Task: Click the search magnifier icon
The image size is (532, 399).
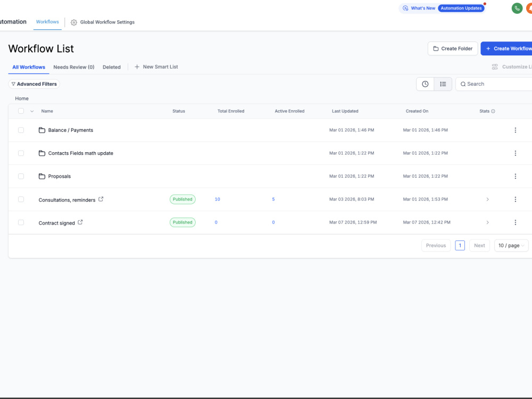Action: coord(463,84)
